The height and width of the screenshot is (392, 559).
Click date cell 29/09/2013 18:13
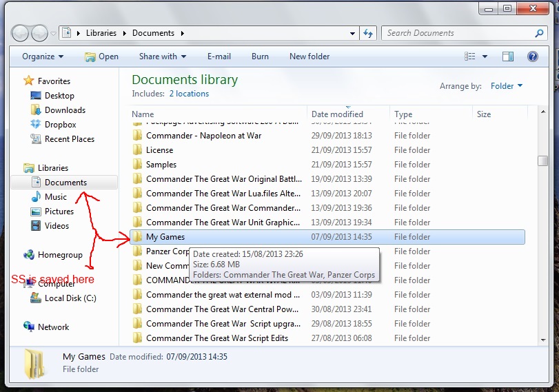pos(341,136)
